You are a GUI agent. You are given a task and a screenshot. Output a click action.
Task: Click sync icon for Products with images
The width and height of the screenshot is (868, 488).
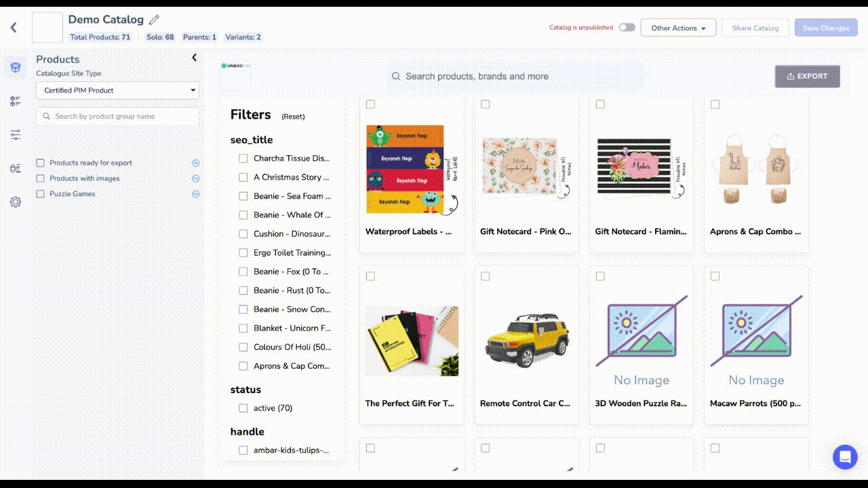pos(196,178)
